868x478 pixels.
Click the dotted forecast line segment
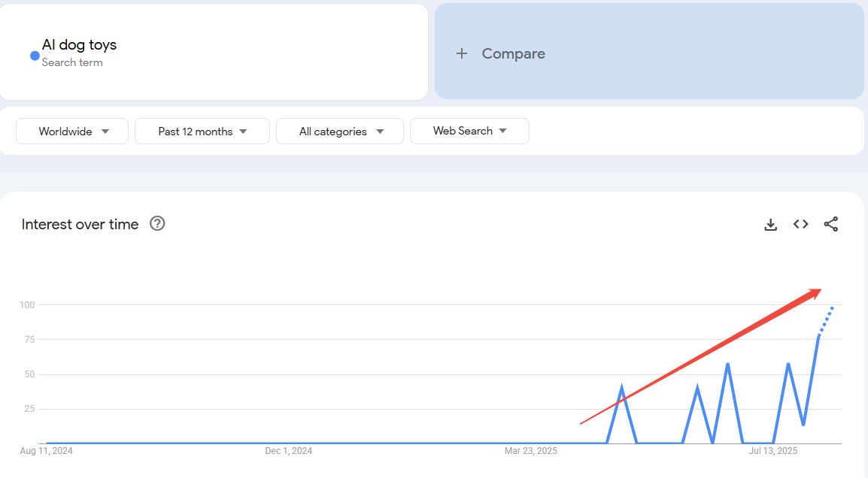pyautogui.click(x=826, y=319)
